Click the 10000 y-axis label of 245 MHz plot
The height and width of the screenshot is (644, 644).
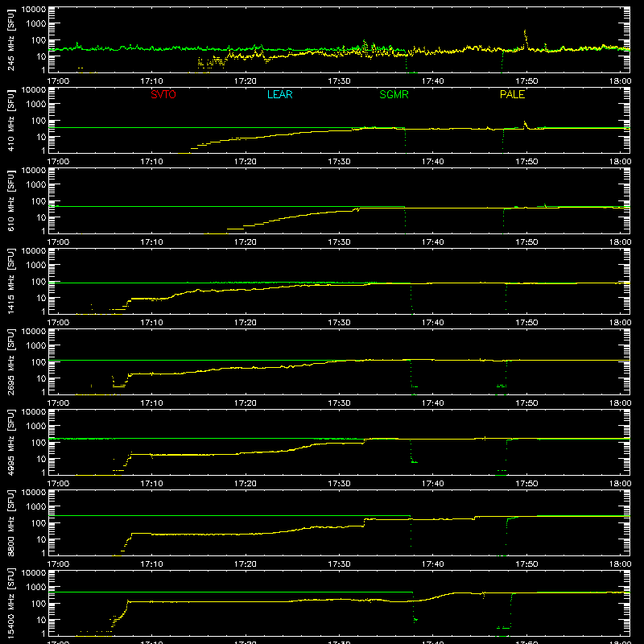click(34, 10)
